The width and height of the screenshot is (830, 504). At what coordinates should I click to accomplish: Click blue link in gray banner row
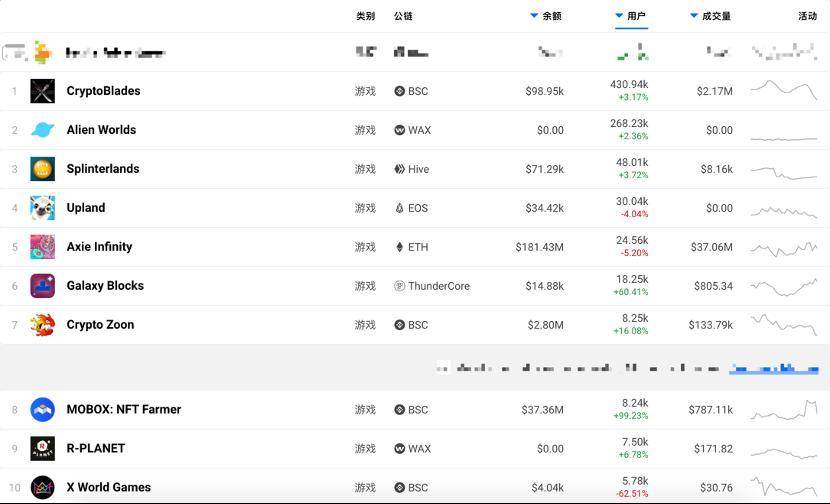pos(774,368)
